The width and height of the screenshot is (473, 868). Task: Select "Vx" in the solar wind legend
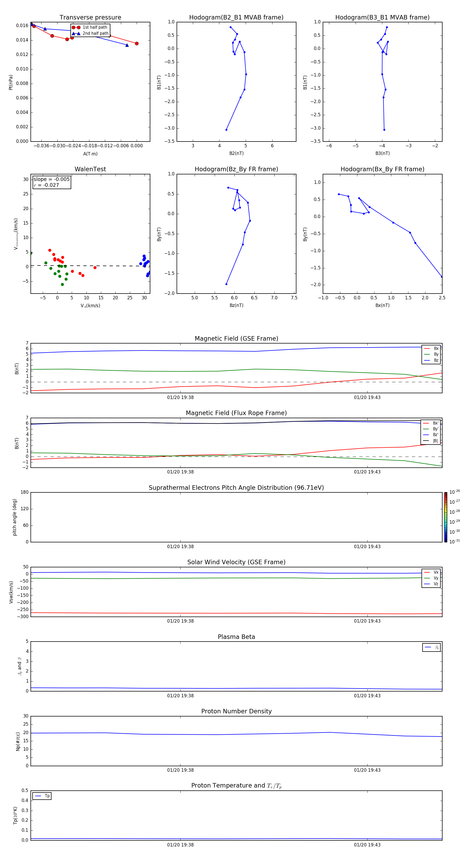pyautogui.click(x=431, y=572)
